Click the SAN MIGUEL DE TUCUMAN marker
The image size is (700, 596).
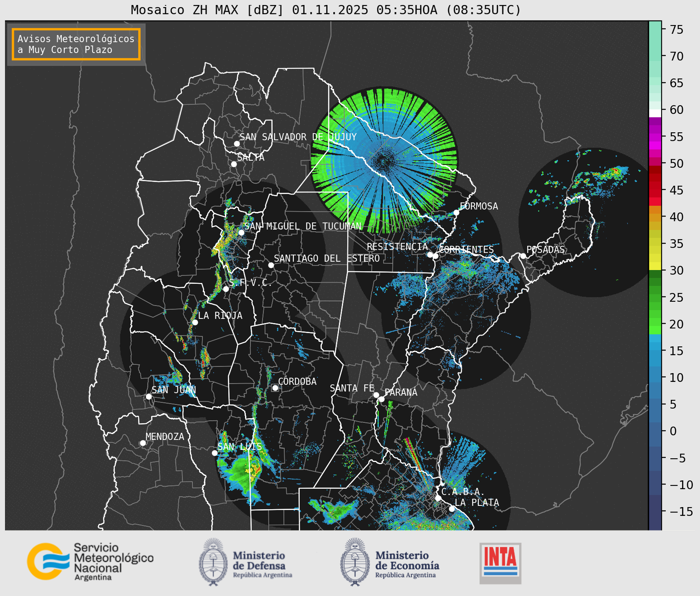(x=241, y=232)
